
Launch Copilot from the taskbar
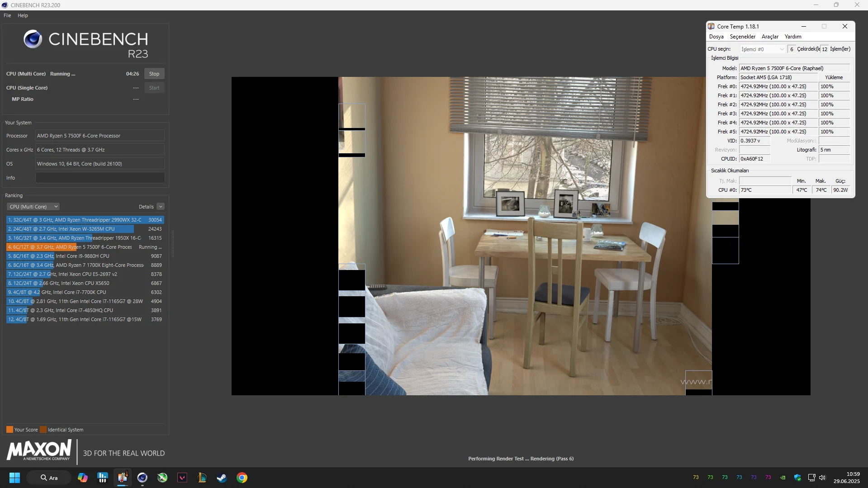[x=83, y=478]
